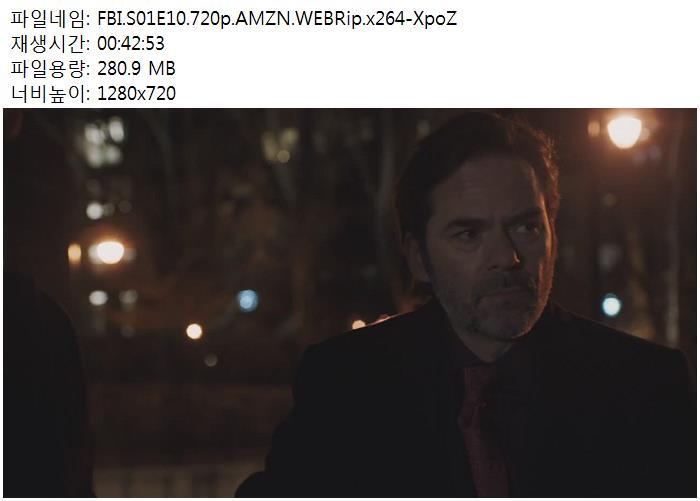The image size is (700, 501).
Task: Select the 1280x720 resolution value
Action: [137, 94]
